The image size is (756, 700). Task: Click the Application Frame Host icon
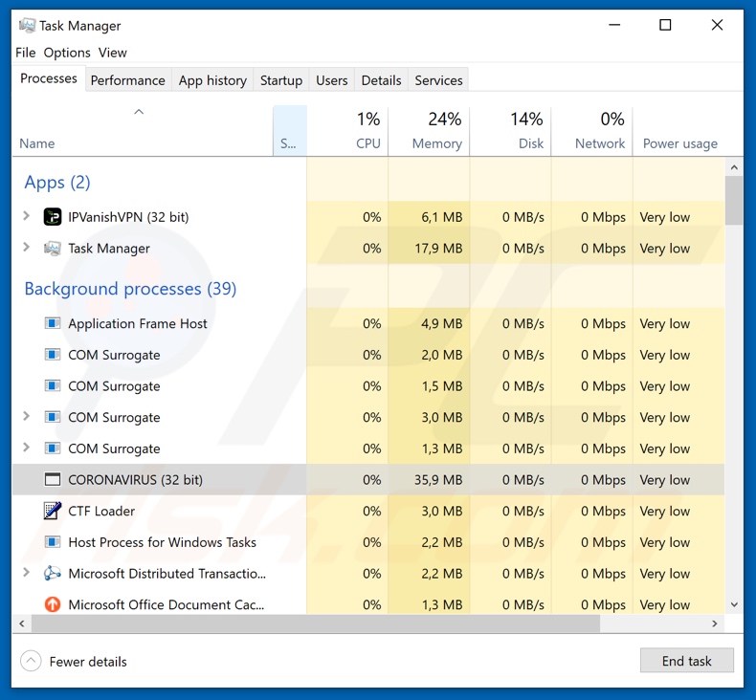(x=52, y=323)
